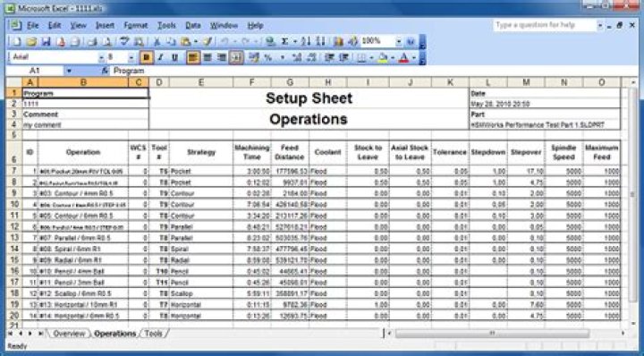Open the Arial font name dropdown
644x356 pixels.
(x=101, y=57)
